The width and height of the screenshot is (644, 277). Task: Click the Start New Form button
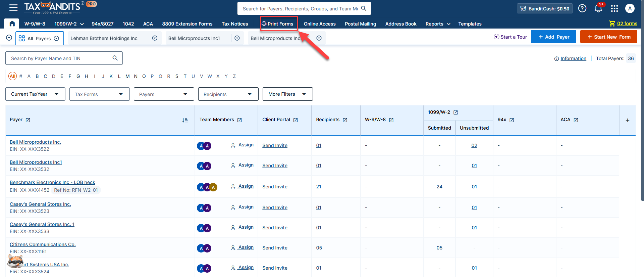click(x=609, y=37)
